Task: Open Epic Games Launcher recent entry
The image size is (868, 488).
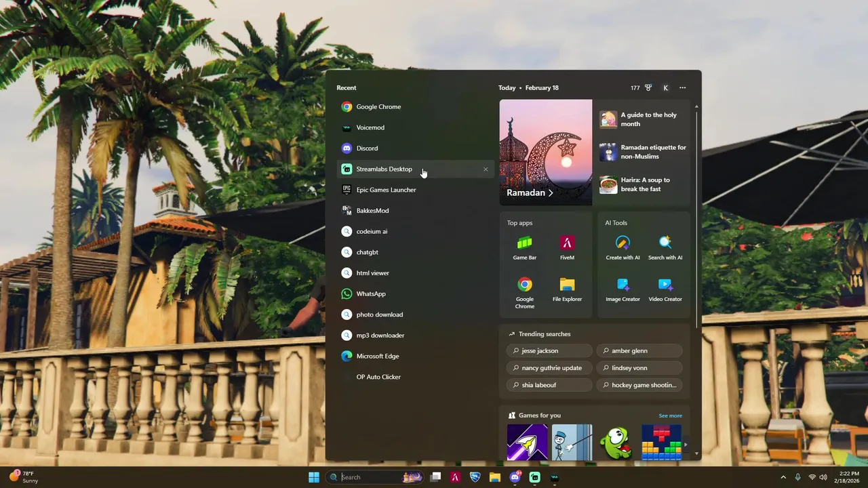Action: click(x=414, y=190)
